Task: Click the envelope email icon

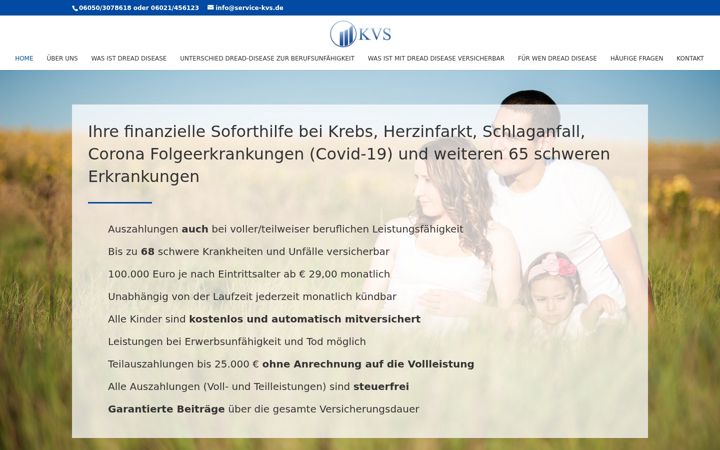Action: pyautogui.click(x=210, y=7)
